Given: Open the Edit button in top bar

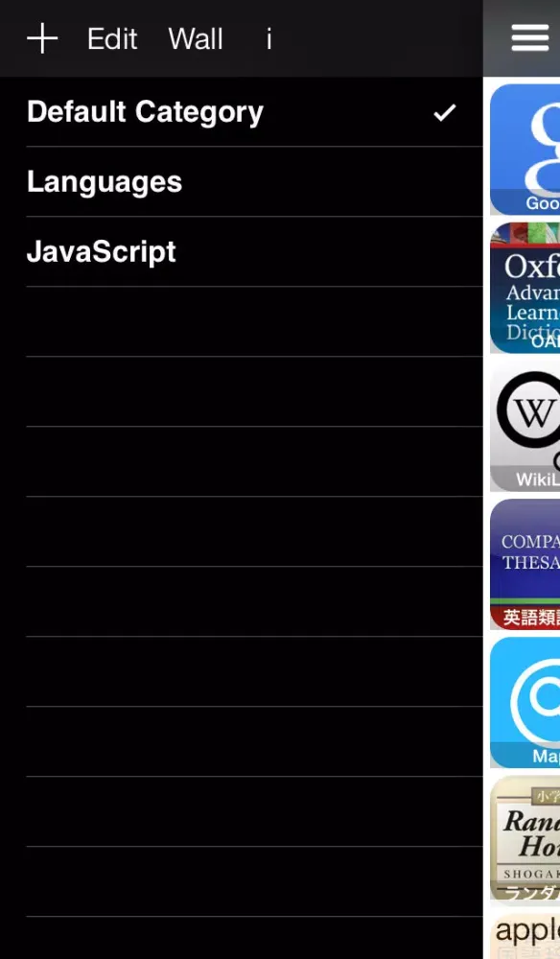Looking at the screenshot, I should (112, 39).
